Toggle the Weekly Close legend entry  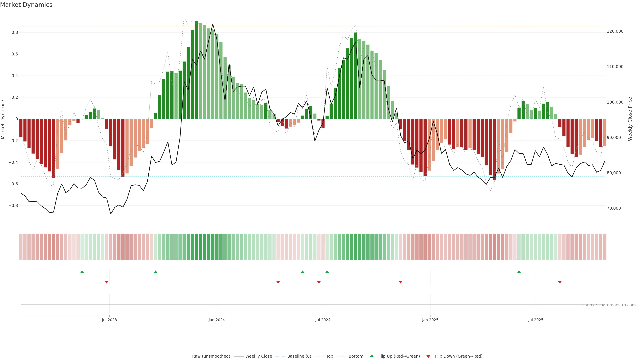tap(258, 356)
